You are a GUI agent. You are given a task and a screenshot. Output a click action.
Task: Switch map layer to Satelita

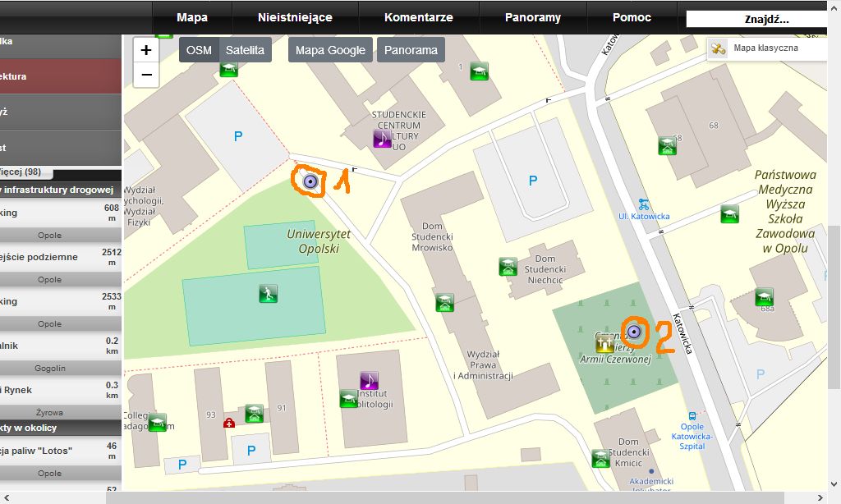246,50
